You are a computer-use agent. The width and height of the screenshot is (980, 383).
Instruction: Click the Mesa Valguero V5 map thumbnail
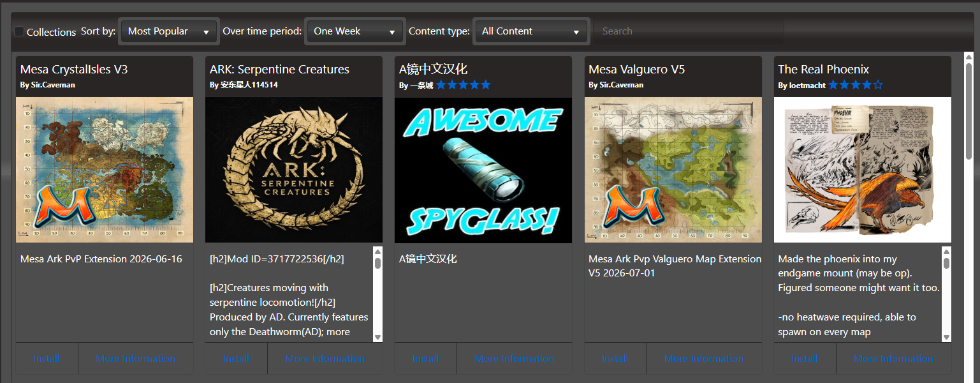[x=673, y=170]
